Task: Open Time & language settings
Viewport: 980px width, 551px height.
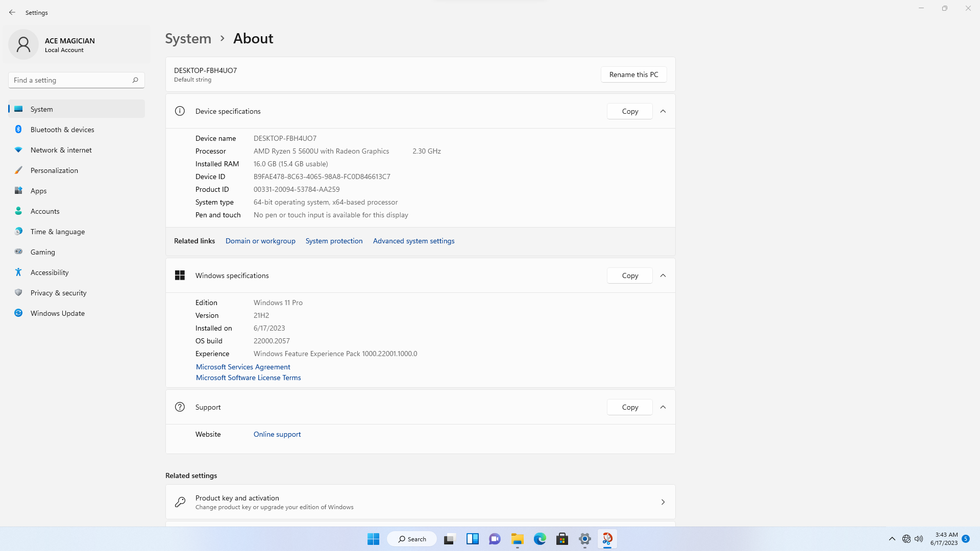Action: tap(77, 232)
